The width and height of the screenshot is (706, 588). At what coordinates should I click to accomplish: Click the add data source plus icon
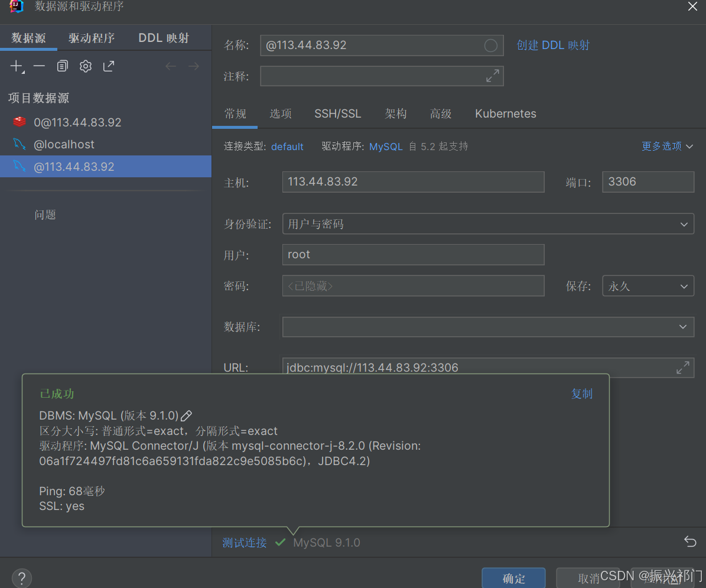pyautogui.click(x=17, y=67)
